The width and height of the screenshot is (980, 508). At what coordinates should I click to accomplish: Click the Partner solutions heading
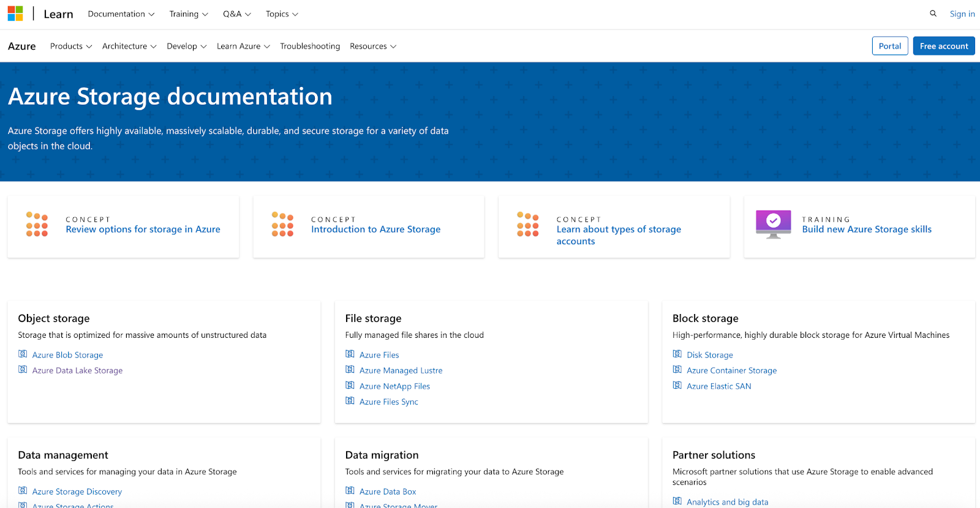pyautogui.click(x=714, y=455)
